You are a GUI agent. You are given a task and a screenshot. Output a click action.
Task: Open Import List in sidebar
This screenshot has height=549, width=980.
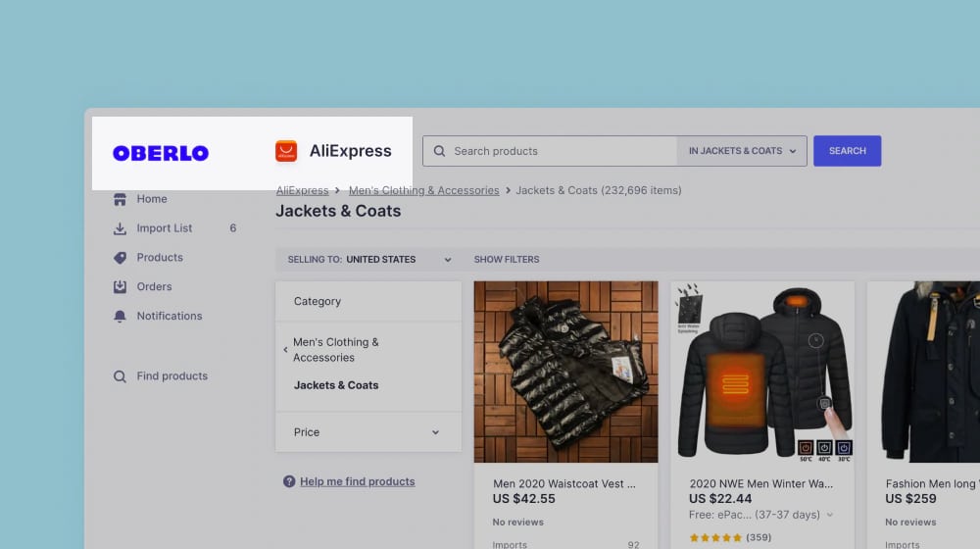[x=165, y=228]
